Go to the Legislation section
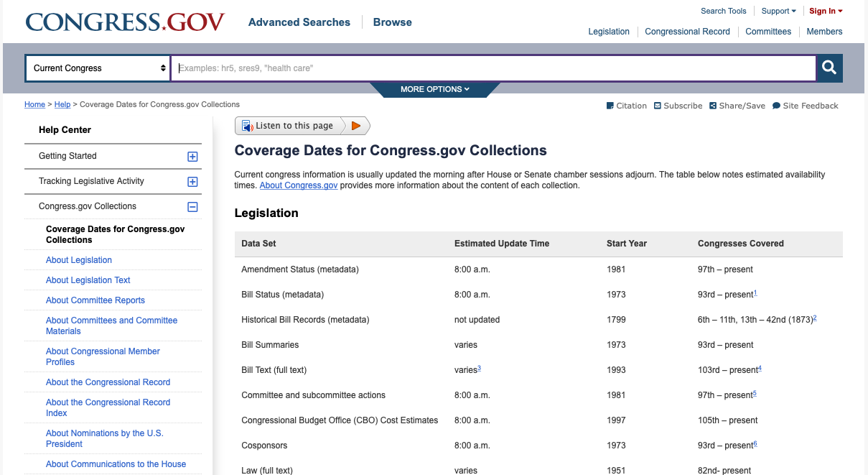868x475 pixels. coord(609,32)
